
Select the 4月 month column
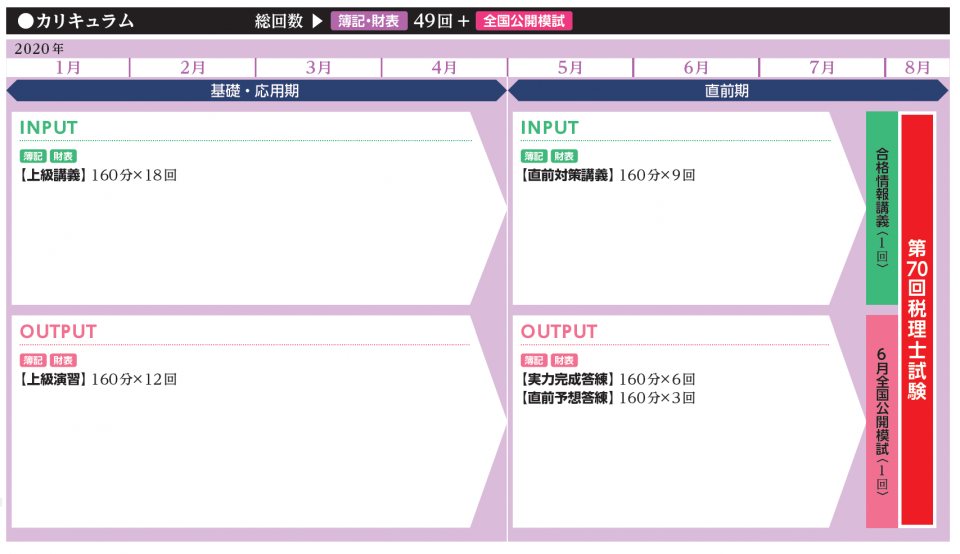444,68
